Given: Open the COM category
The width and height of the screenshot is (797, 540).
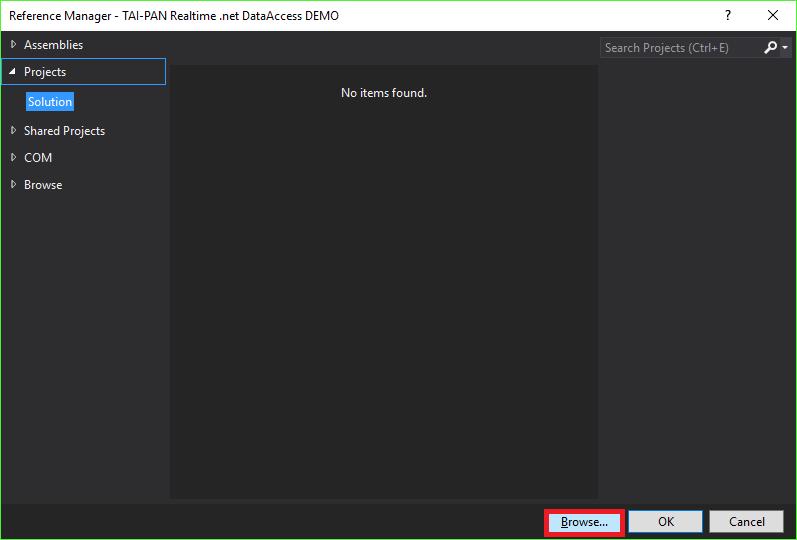Looking at the screenshot, I should pos(38,158).
